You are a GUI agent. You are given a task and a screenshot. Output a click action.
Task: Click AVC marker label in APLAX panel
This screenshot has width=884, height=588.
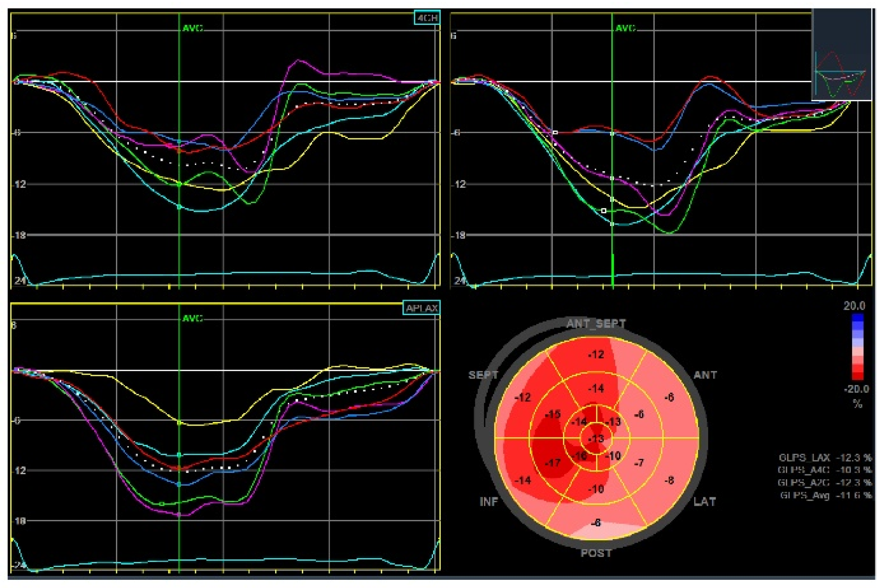(192, 318)
